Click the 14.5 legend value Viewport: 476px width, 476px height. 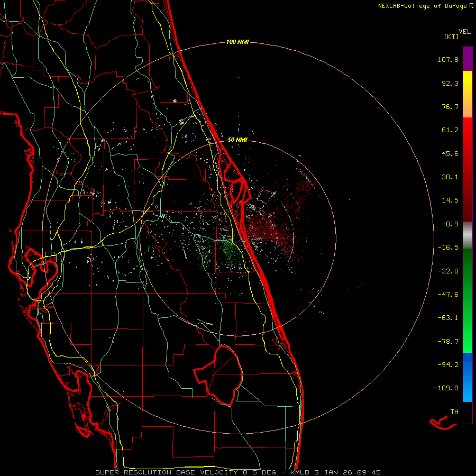click(450, 200)
